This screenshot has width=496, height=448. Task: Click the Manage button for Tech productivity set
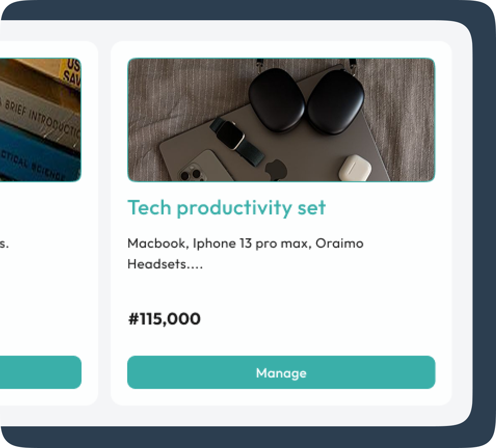click(281, 373)
